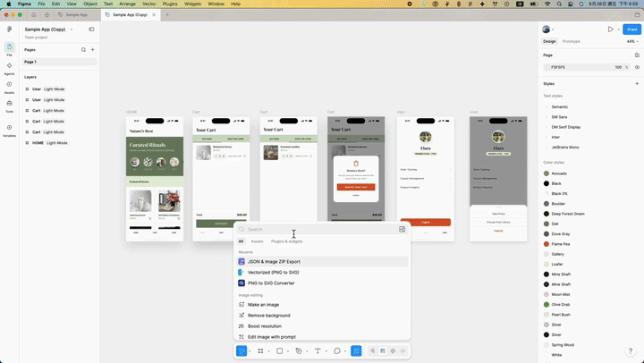This screenshot has width=644, height=363.
Task: Select the Rectangle shape tool
Action: coord(280,351)
